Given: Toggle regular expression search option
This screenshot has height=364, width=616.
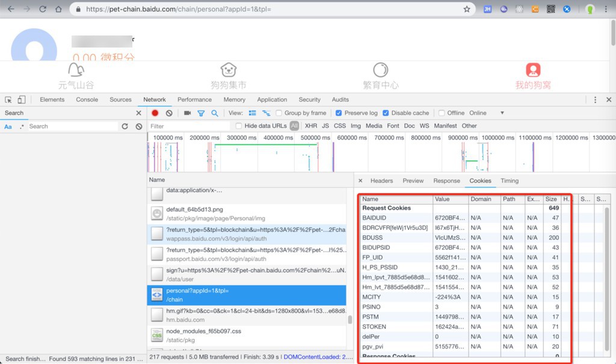Looking at the screenshot, I should (x=22, y=126).
